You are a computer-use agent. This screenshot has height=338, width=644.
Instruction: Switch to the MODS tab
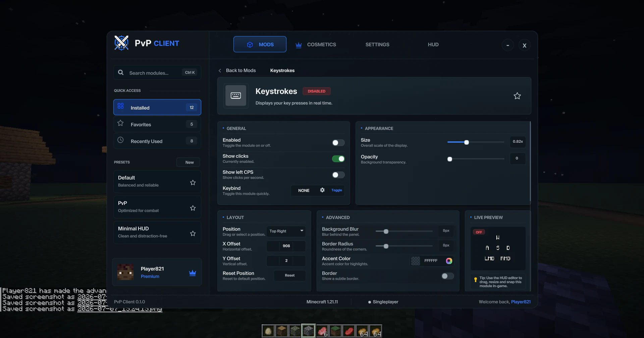pos(260,44)
